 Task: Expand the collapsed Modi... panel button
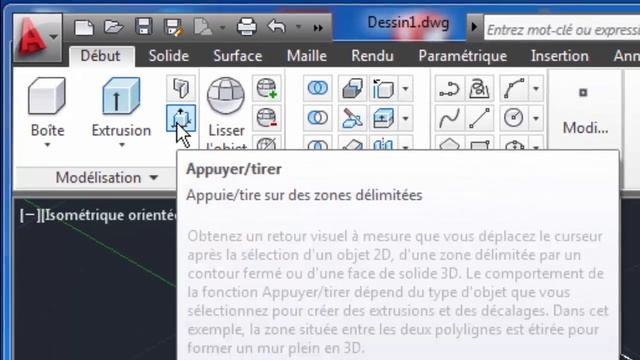point(585,110)
